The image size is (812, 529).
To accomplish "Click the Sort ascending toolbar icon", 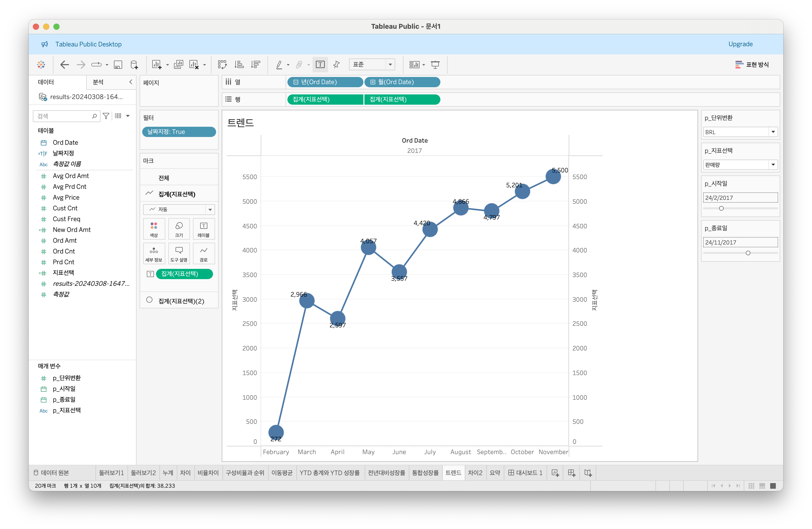I will pos(239,64).
